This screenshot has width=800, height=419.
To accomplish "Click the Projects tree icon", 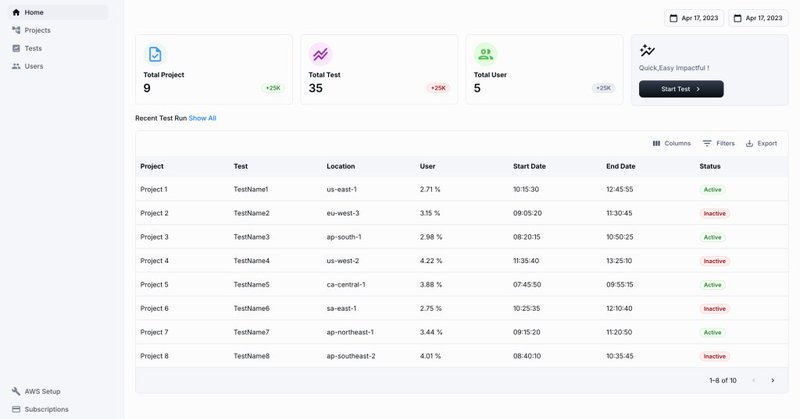I will pyautogui.click(x=16, y=30).
